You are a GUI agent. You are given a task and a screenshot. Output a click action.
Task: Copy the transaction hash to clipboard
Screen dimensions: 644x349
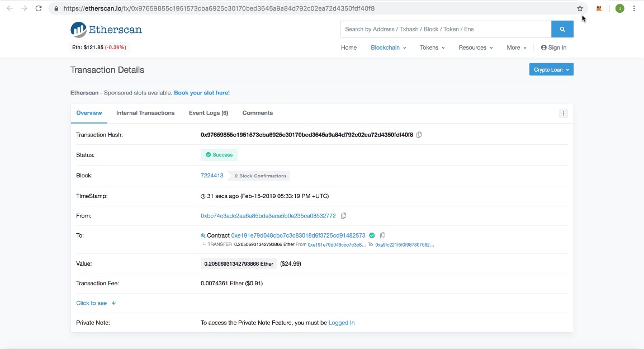[419, 135]
